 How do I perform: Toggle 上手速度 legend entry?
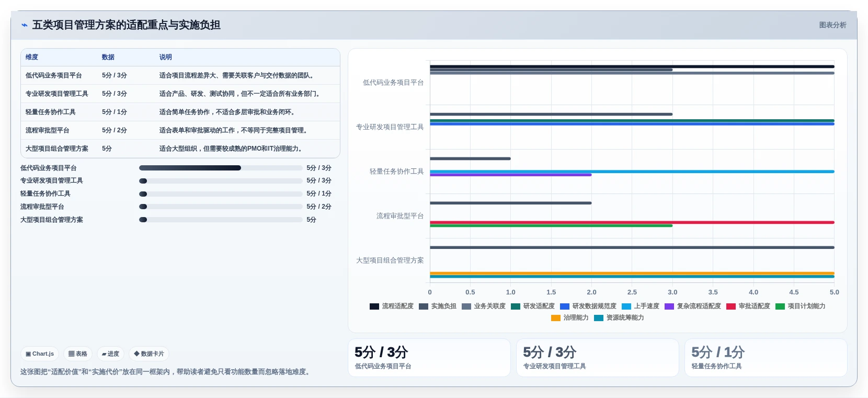pyautogui.click(x=641, y=306)
